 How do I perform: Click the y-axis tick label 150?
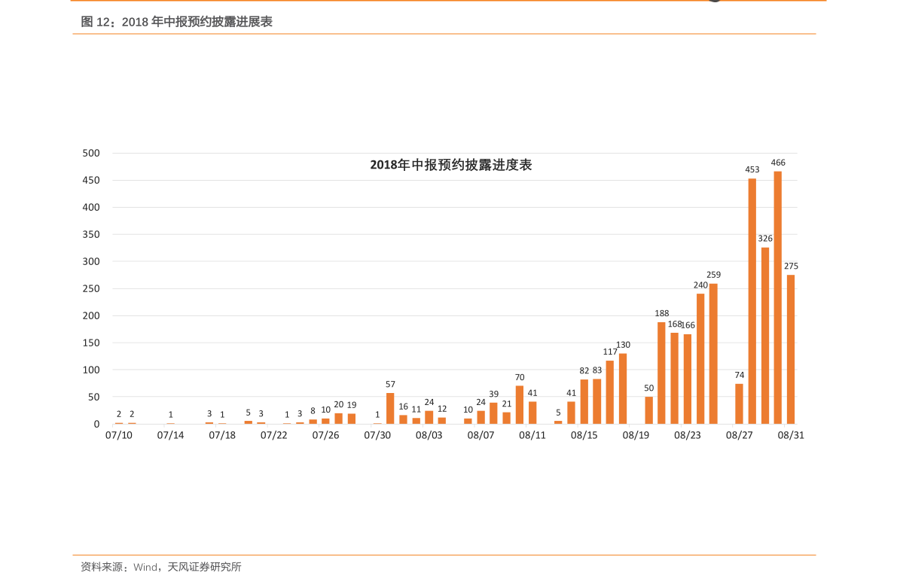[91, 343]
